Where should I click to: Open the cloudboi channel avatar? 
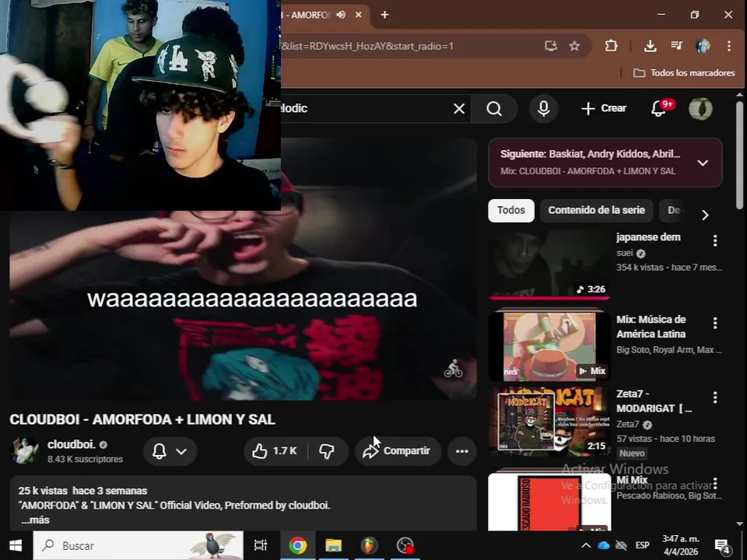point(24,450)
